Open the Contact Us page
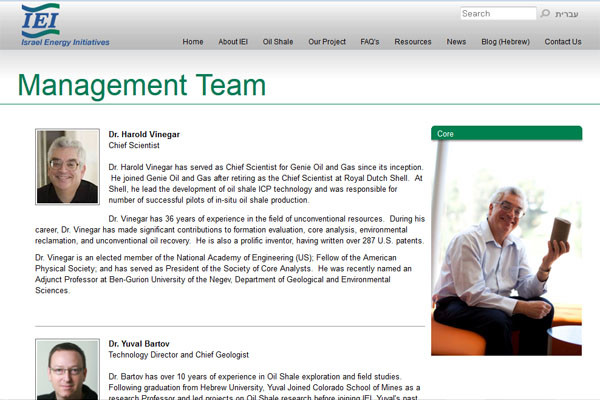Viewport: 600px width, 400px height. pyautogui.click(x=563, y=42)
